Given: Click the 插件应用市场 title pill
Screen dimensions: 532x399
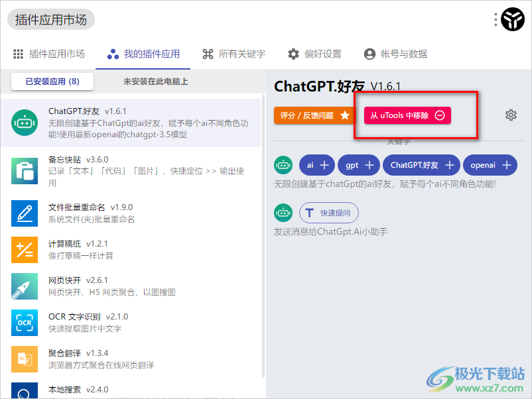Looking at the screenshot, I should click(51, 19).
